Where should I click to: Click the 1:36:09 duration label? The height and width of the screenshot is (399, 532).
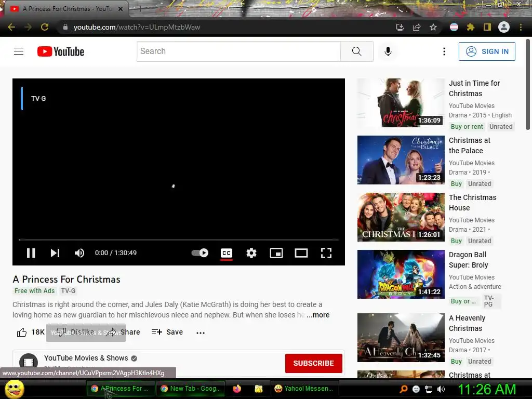[429, 121]
